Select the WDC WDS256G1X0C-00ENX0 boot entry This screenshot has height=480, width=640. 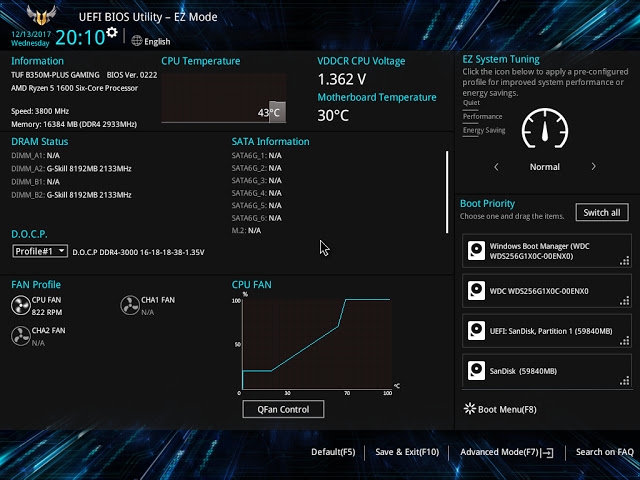tap(547, 291)
